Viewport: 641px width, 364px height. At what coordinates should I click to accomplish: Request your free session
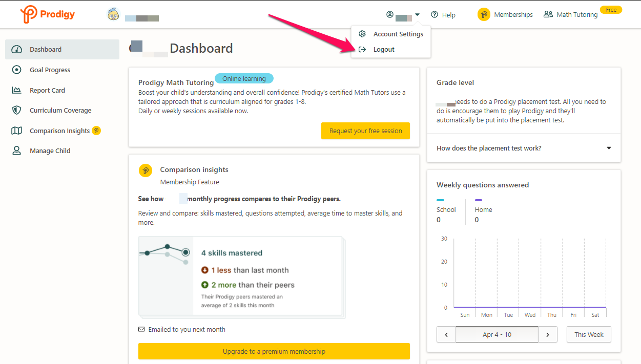point(365,131)
